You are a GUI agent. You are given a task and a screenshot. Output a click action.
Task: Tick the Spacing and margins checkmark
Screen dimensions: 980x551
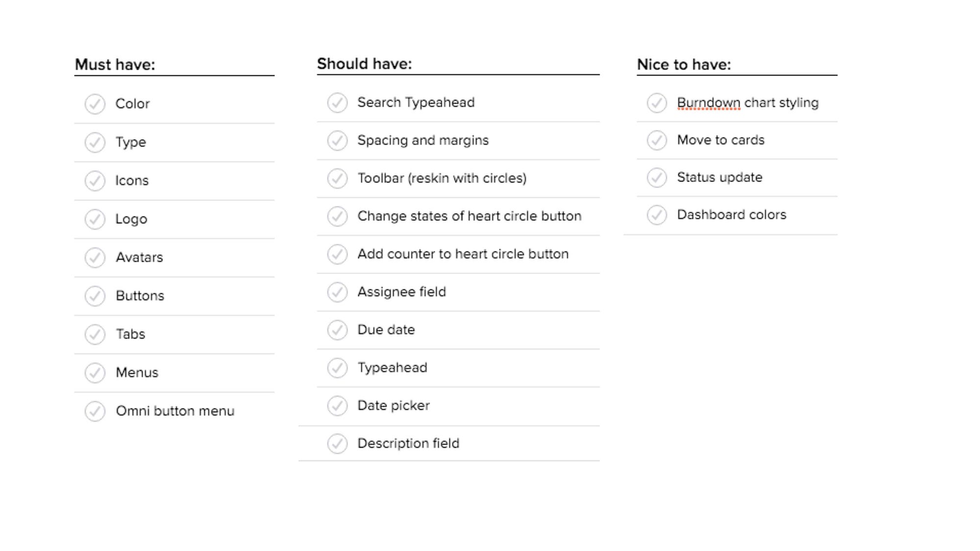(x=337, y=141)
